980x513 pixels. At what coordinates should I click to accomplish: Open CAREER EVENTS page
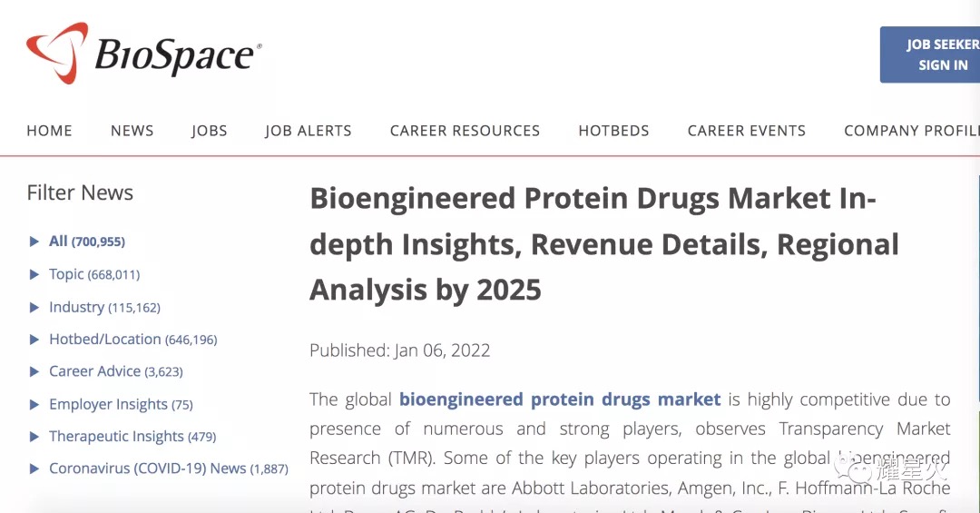(x=747, y=131)
